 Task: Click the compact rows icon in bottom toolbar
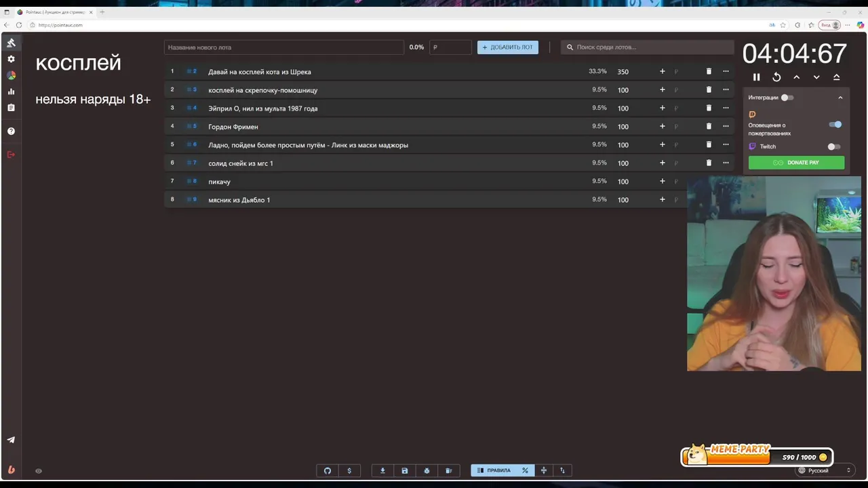(x=543, y=470)
